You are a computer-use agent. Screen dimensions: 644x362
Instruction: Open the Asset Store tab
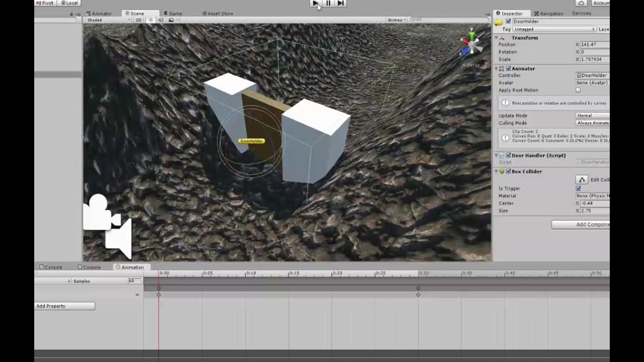tap(217, 14)
